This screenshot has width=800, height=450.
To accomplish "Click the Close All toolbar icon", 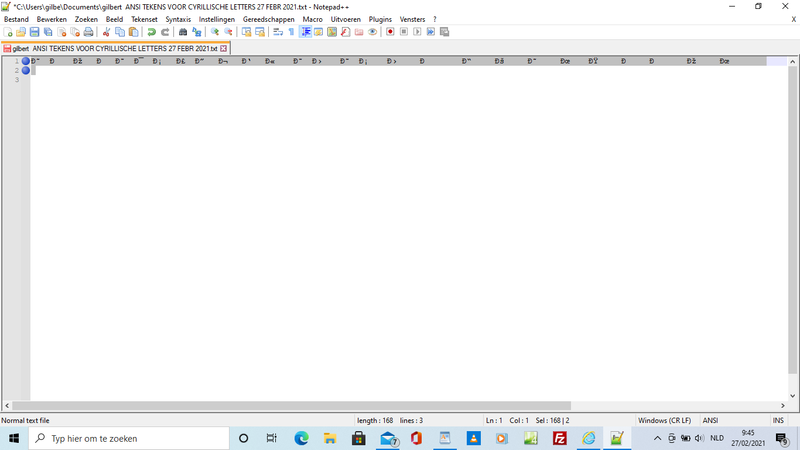I will click(75, 32).
